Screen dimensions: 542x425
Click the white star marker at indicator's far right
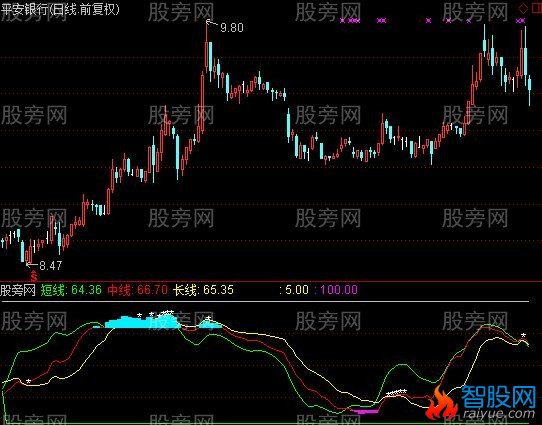pyautogui.click(x=524, y=335)
